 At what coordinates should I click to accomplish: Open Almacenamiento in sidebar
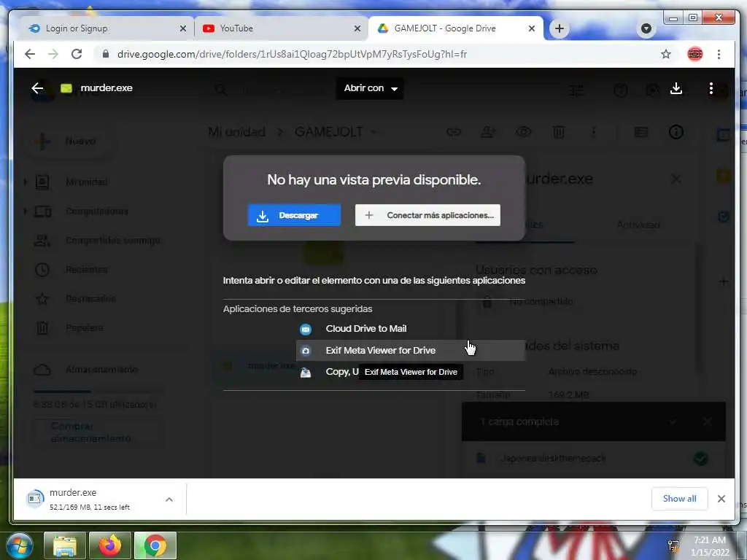(101, 370)
